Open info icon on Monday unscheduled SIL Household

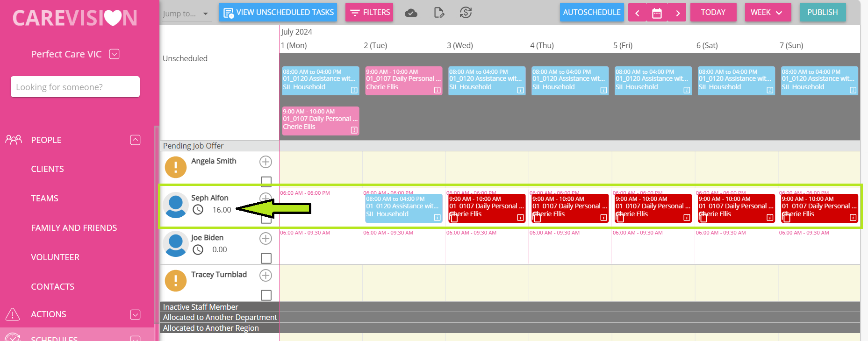pos(354,90)
